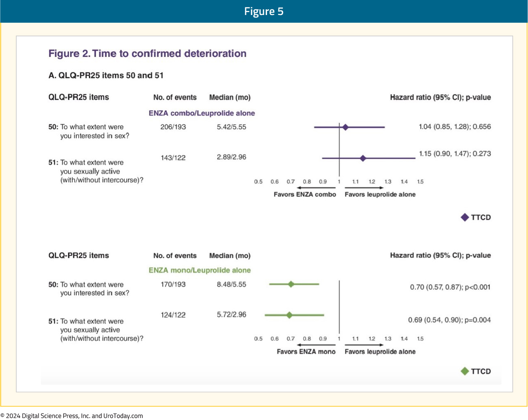The image size is (528, 420).
Task: Click the median value '2.89/2.96'
Action: (231, 157)
